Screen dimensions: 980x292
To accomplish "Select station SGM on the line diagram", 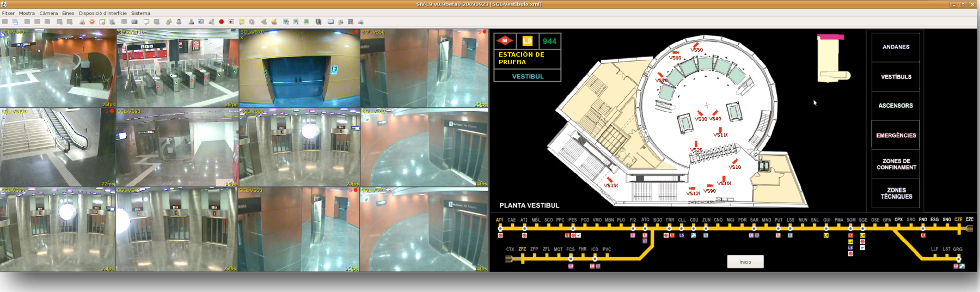I will 851,220.
